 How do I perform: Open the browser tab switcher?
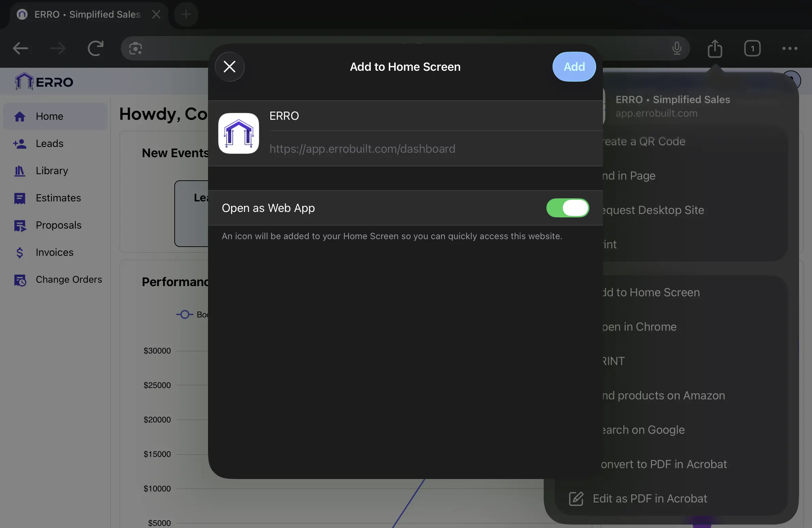tap(753, 48)
